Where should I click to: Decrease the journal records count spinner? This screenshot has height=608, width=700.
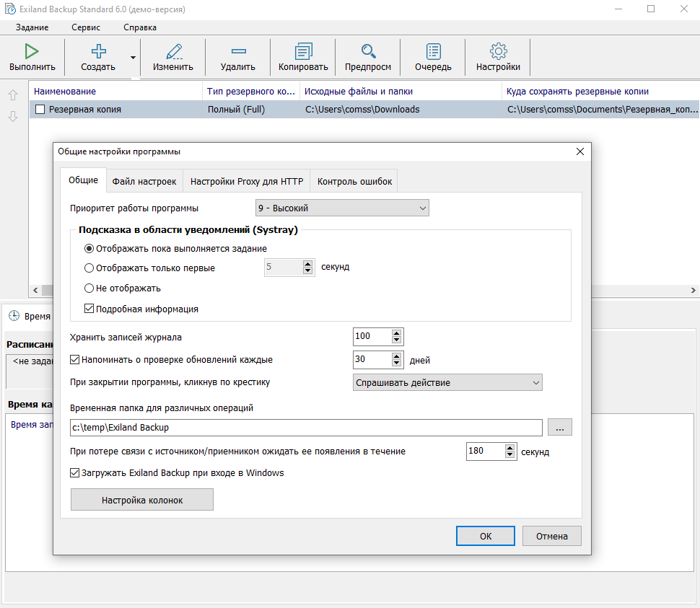(396, 340)
